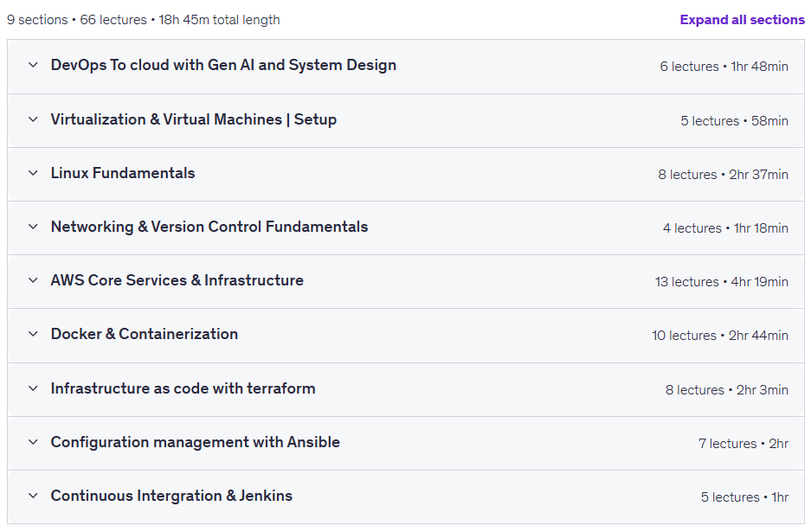Screen dimensions: 811x532
Task: Click the 5 lectures • 58min text
Action: click(x=734, y=121)
